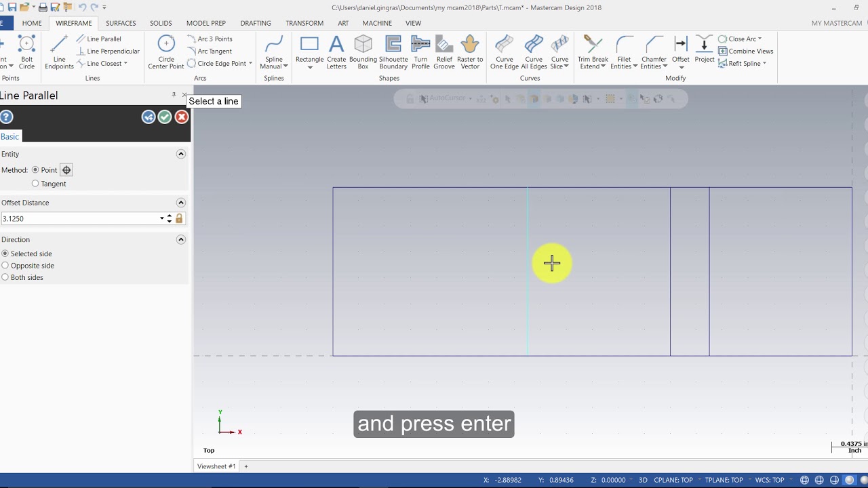Open the TRANSFORM tab

pyautogui.click(x=304, y=23)
